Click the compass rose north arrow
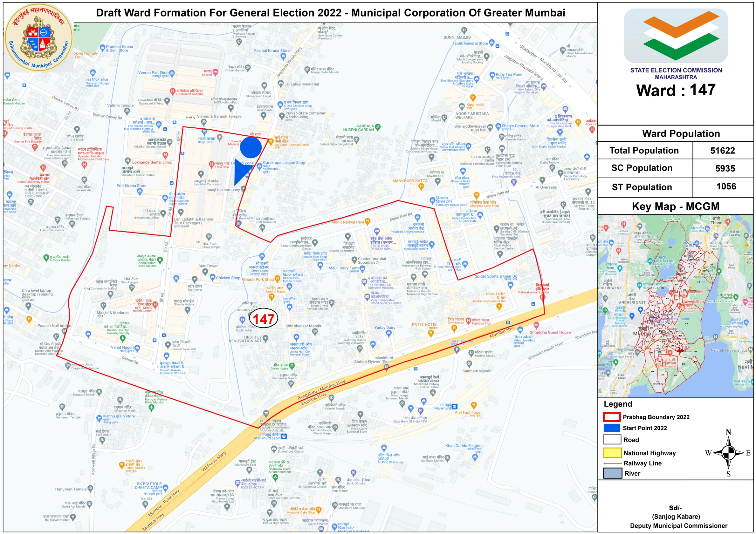Viewport: 756px width, 534px height. 728,453
